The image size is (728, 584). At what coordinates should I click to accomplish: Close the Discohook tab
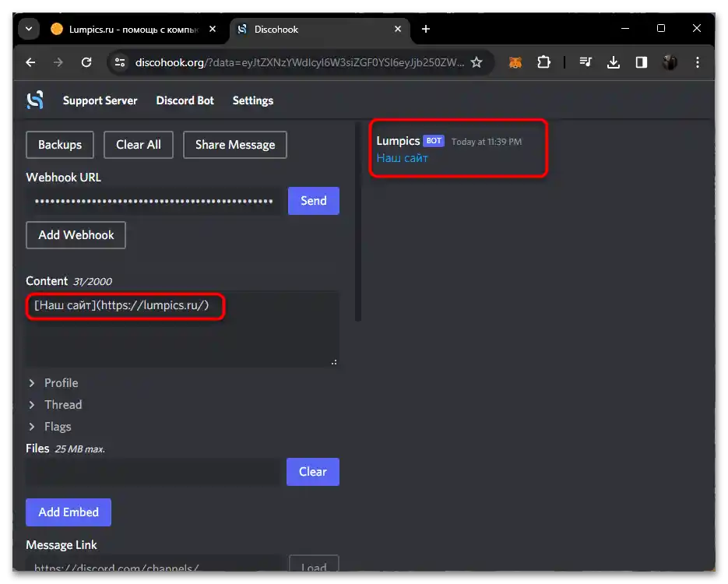[x=398, y=29]
